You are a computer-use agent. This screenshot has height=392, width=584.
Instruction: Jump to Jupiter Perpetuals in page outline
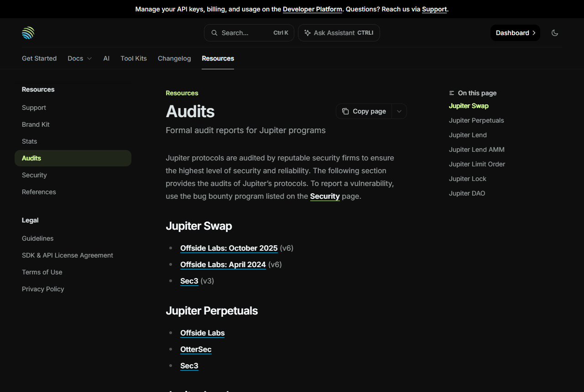pyautogui.click(x=476, y=120)
